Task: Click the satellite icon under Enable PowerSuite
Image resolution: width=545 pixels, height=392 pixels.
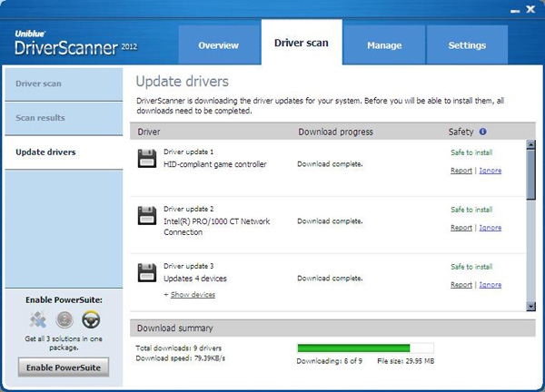Action: click(38, 319)
